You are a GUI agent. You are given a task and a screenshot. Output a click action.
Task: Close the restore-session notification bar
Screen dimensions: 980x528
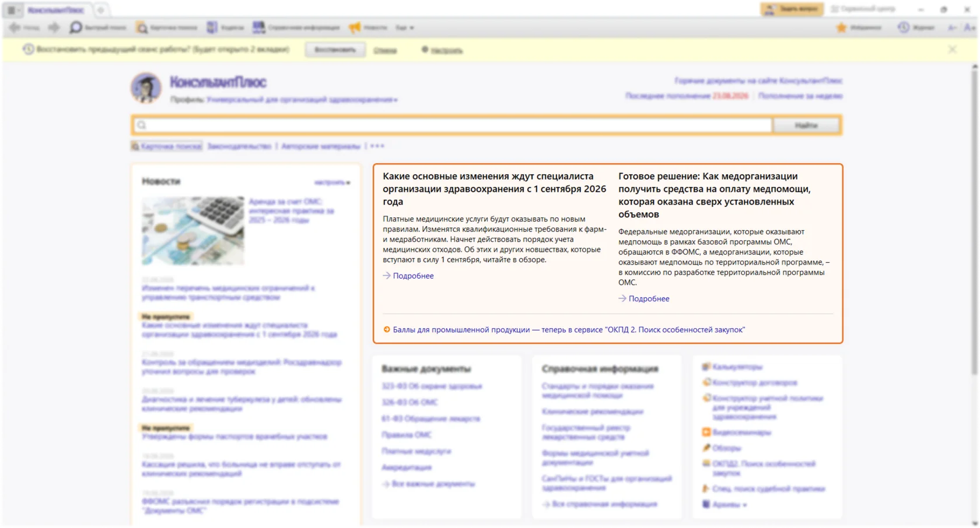[952, 50]
